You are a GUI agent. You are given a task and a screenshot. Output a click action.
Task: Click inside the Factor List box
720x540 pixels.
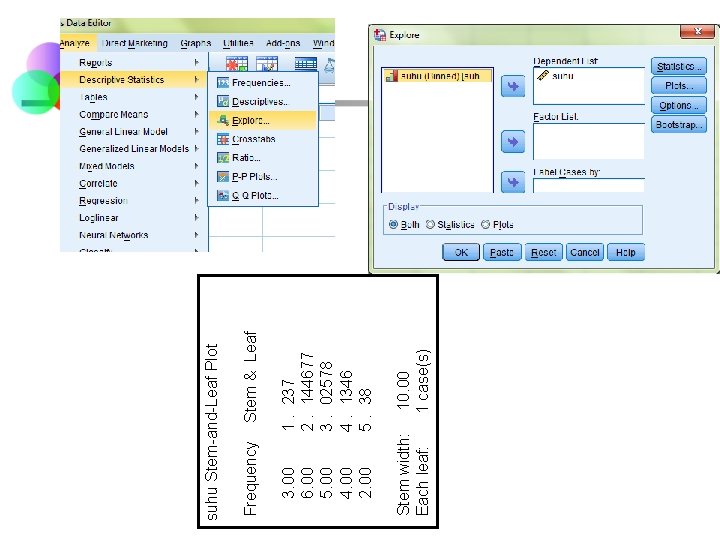coord(589,141)
